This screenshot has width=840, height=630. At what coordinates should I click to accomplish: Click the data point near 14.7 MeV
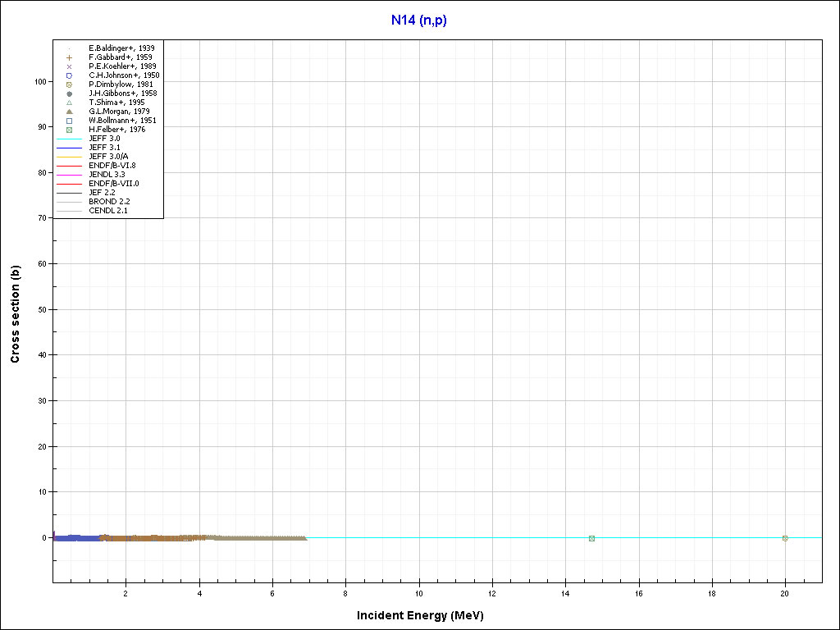[591, 538]
